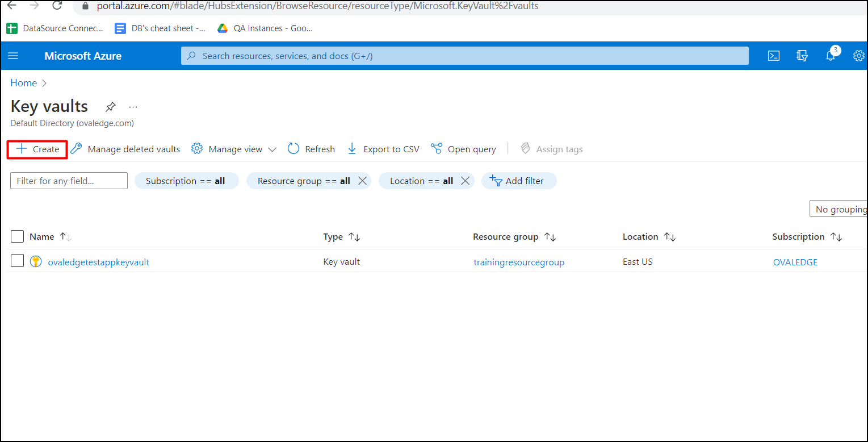
Task: Click the padlock icon in the address bar
Action: (86, 6)
